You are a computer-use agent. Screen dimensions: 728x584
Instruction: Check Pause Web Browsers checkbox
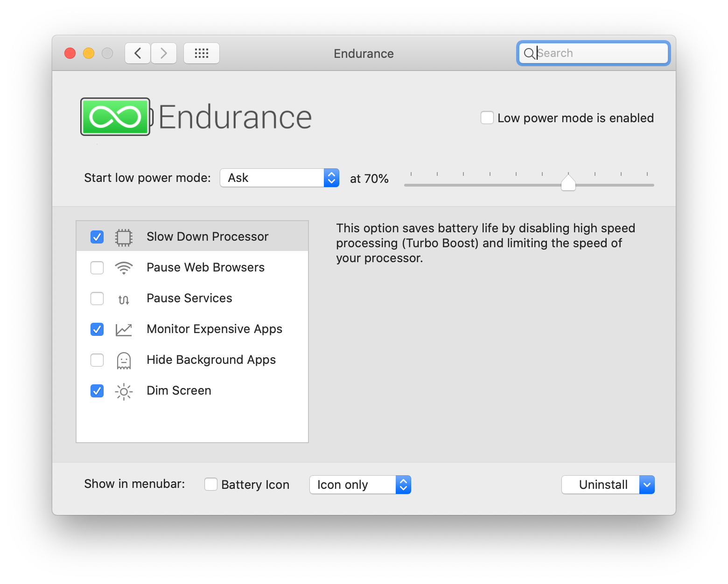click(x=97, y=268)
